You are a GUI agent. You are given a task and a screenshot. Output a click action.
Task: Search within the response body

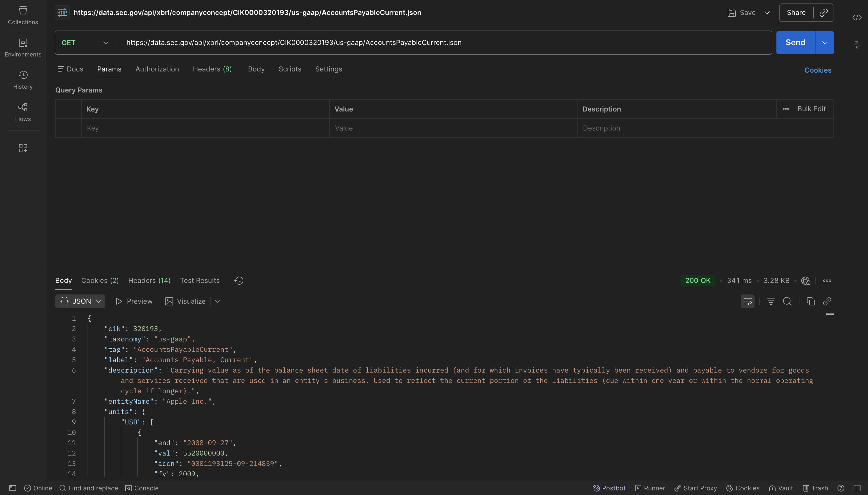[787, 301]
